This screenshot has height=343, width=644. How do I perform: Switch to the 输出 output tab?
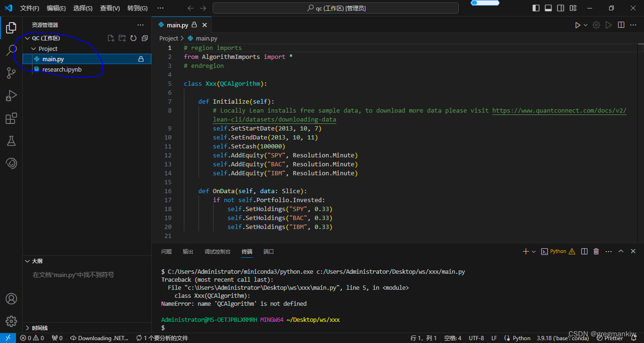pos(188,252)
